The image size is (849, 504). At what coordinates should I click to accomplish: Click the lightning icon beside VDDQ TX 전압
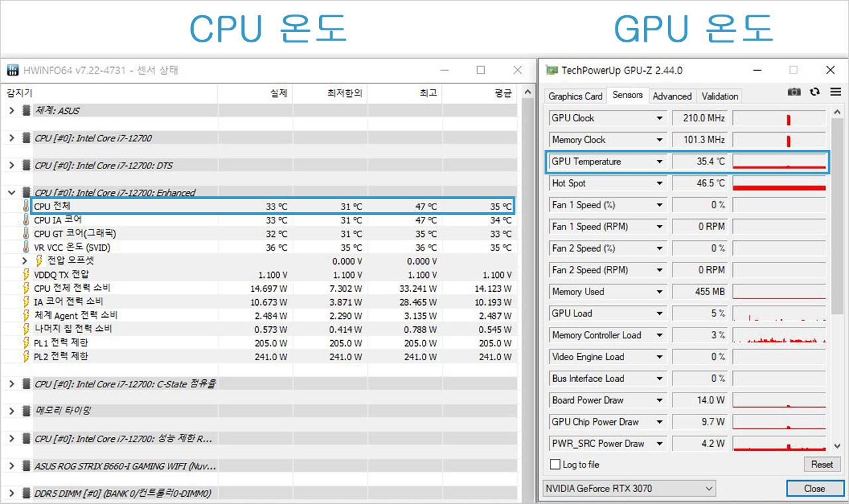[25, 275]
